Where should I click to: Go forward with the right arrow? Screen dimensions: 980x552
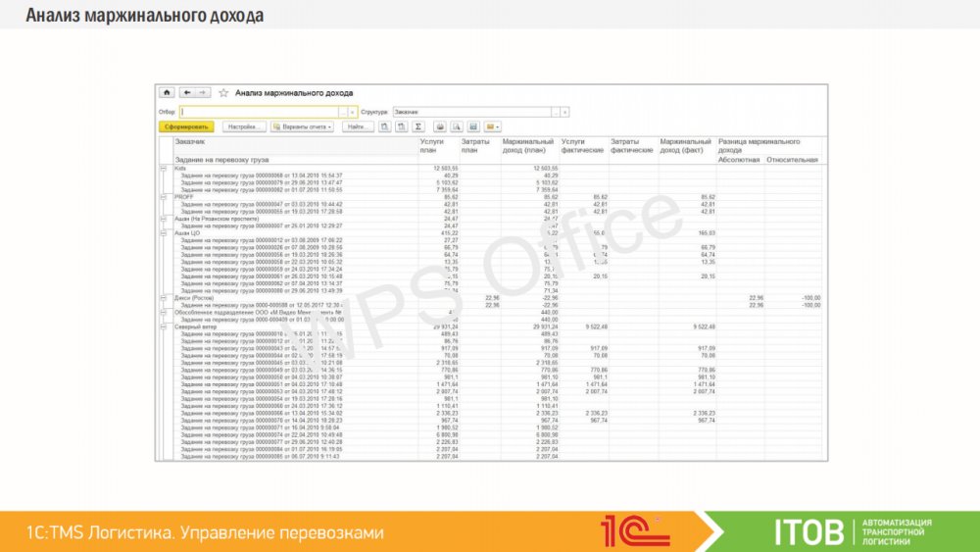[203, 93]
